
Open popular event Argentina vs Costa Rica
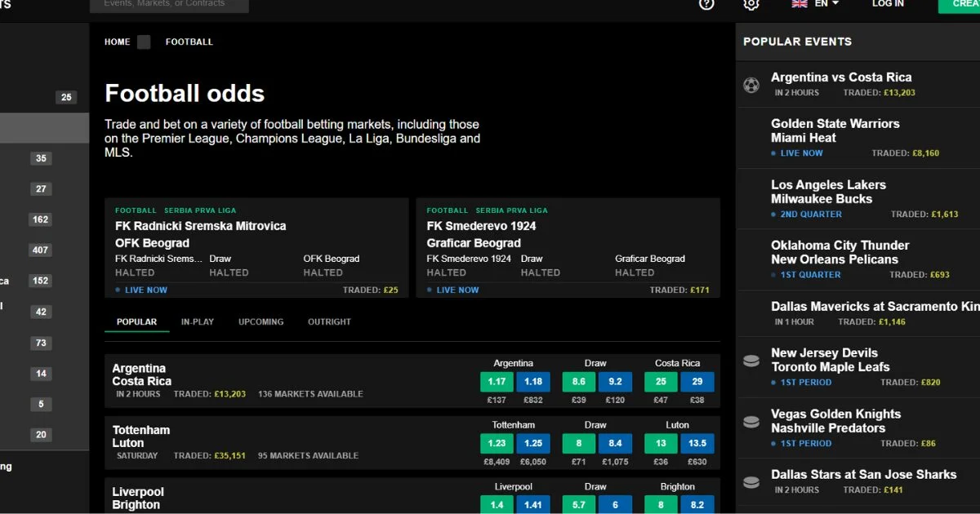coord(841,78)
